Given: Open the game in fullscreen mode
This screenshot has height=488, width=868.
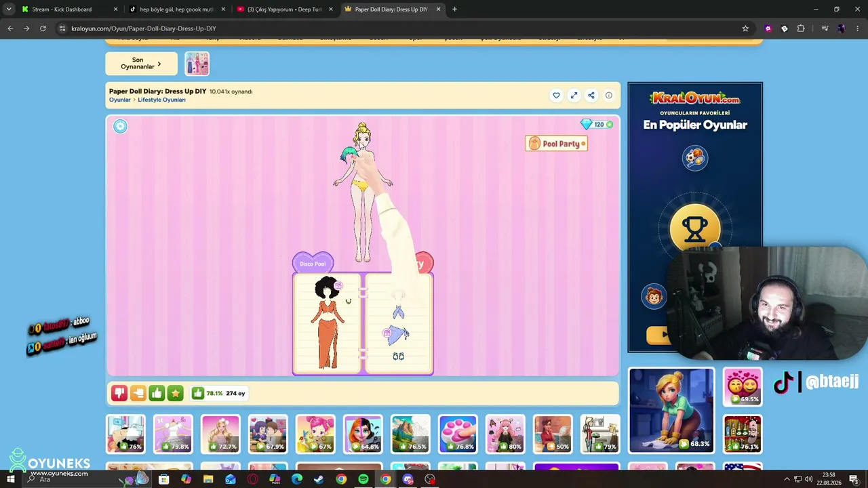Looking at the screenshot, I should click(x=574, y=96).
